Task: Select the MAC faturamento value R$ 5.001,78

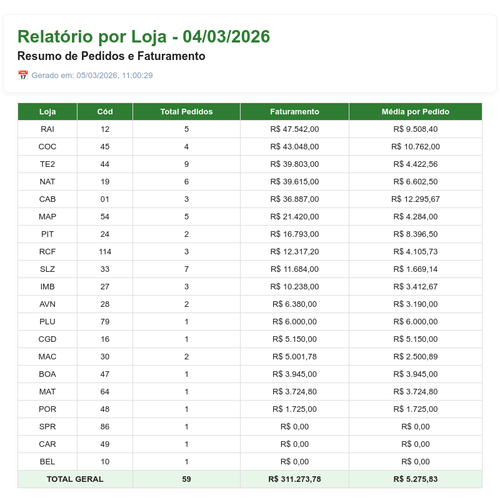Action: [295, 357]
